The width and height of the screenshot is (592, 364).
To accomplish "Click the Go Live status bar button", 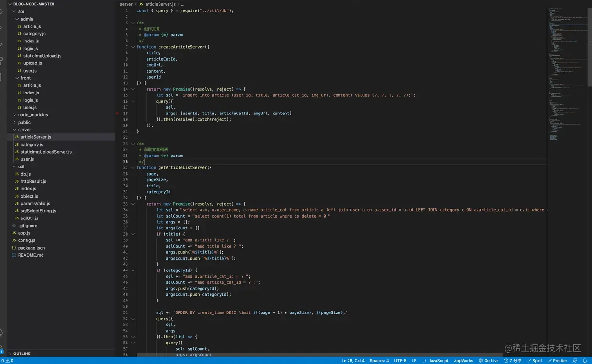I will [x=488, y=361].
